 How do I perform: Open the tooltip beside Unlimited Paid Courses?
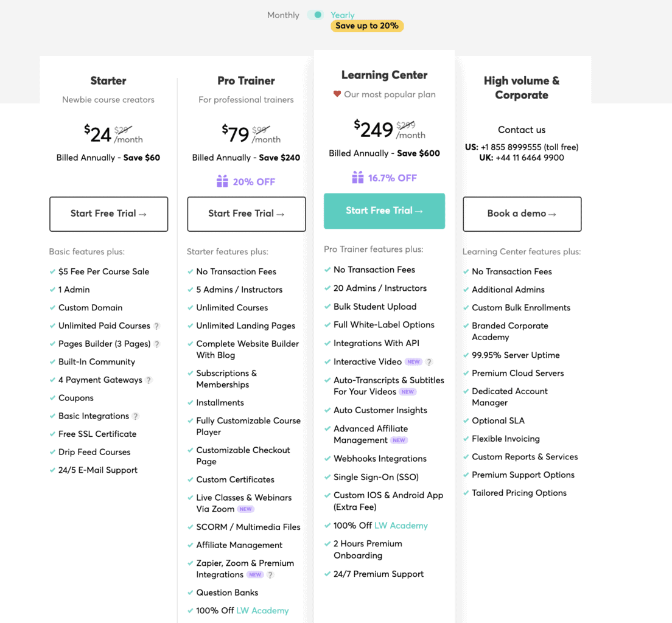coord(158,326)
